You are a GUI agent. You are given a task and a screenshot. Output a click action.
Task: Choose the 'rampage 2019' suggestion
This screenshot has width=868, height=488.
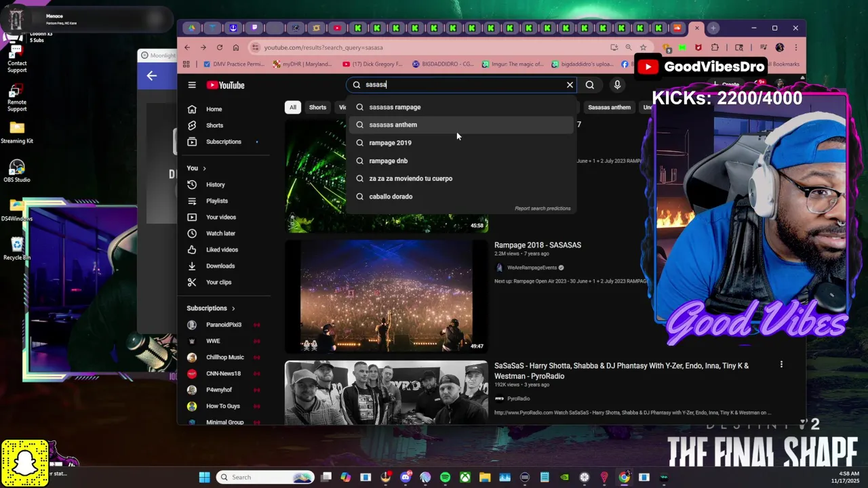(x=461, y=143)
